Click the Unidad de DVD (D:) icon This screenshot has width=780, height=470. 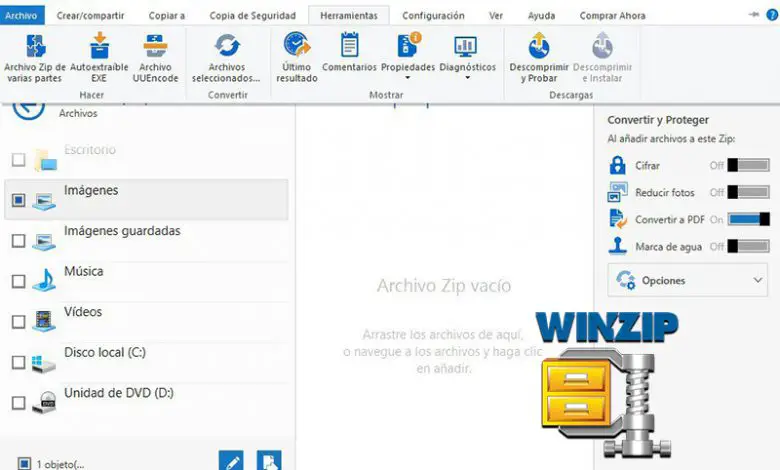(44, 402)
